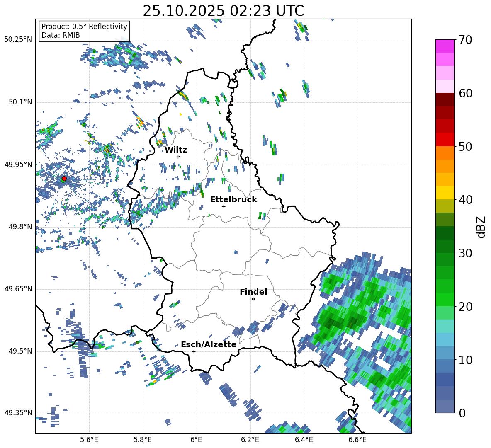Click the Esch/Alzette location cross marker
This screenshot has width=491, height=448.
click(194, 351)
